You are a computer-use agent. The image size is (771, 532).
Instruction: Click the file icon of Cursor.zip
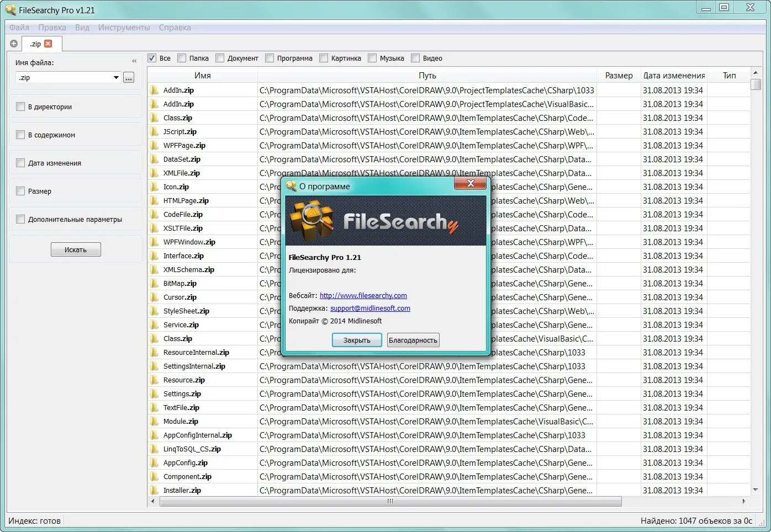154,297
